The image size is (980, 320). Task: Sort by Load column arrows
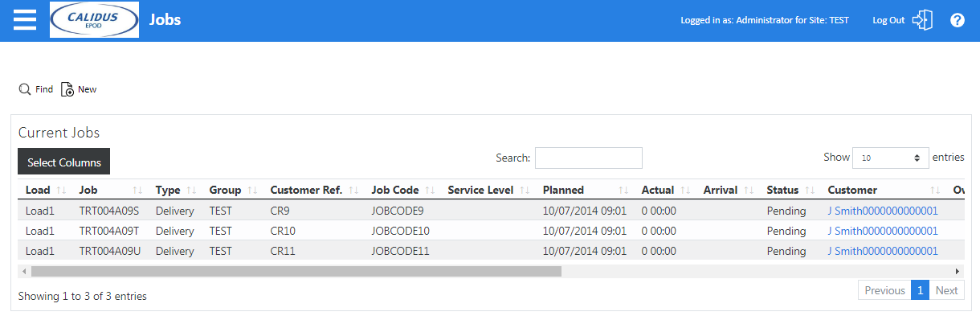(61, 191)
